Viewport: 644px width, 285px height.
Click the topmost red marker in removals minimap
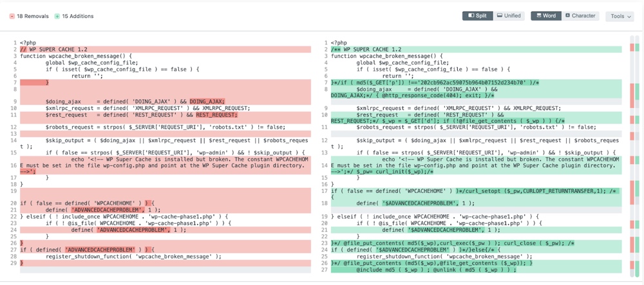(x=632, y=48)
